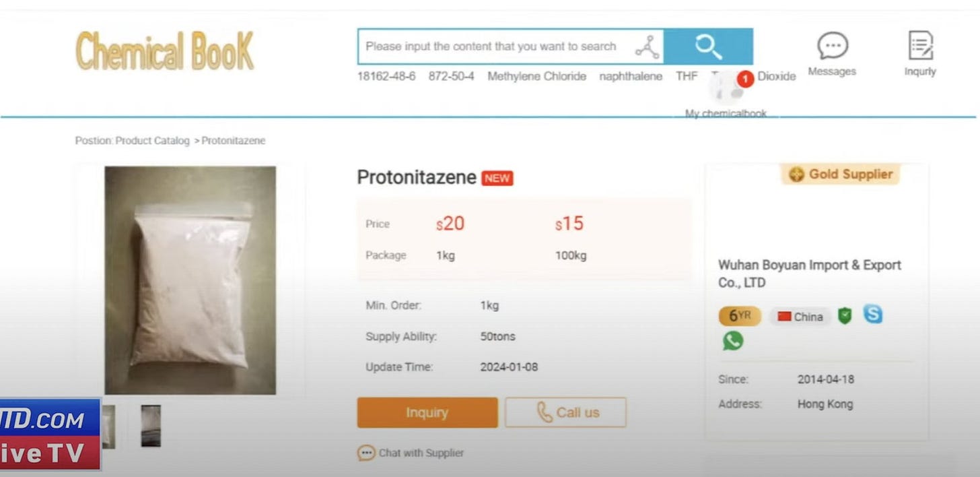Viewport: 980px width, 477px height.
Task: Select the 18162-48-6 suggested search
Action: (386, 76)
